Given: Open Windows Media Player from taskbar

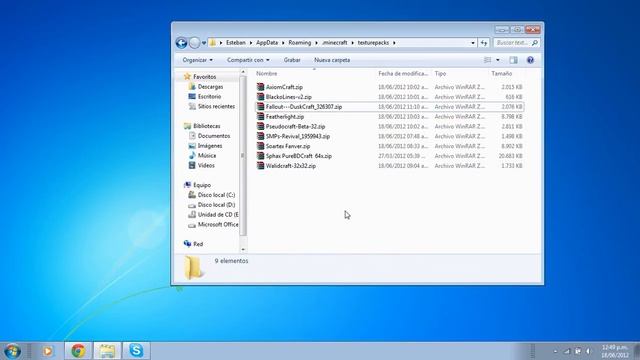Looking at the screenshot, I should 47,351.
